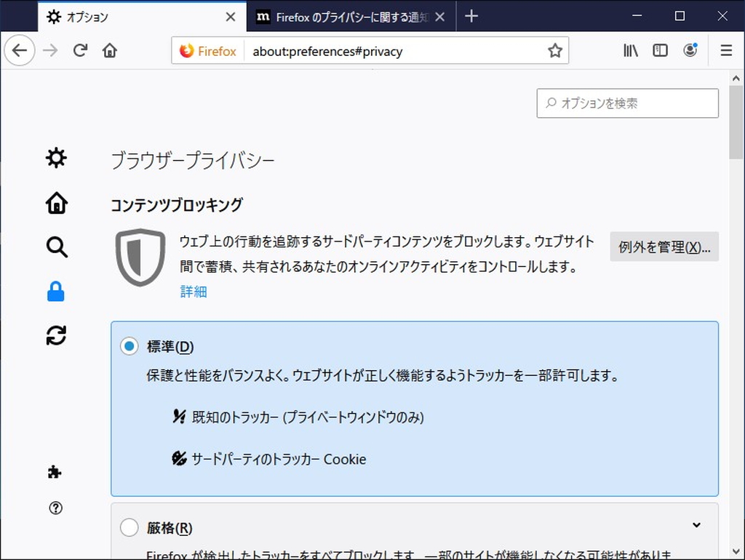Open the Firefox hamburger menu
This screenshot has width=745, height=560.
[x=726, y=50]
